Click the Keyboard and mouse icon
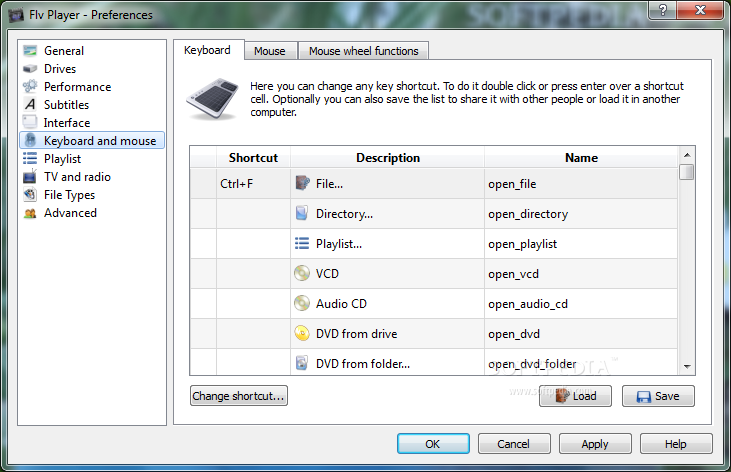This screenshot has height=472, width=731. [x=31, y=140]
